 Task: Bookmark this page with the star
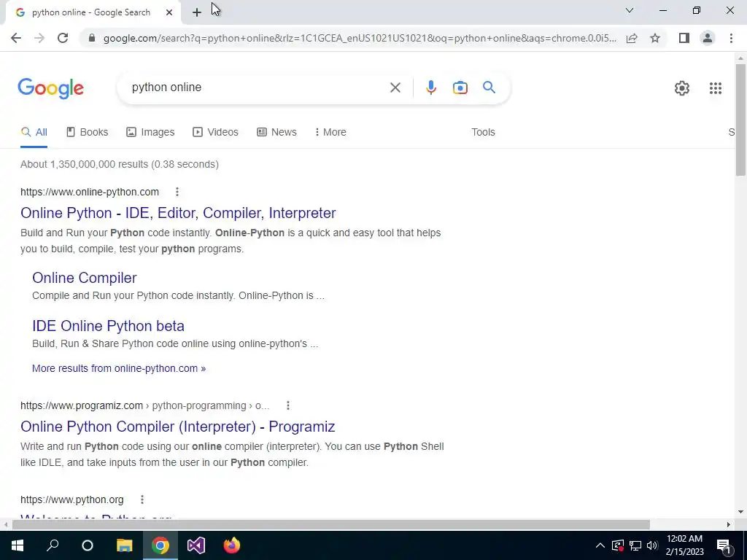click(x=655, y=38)
